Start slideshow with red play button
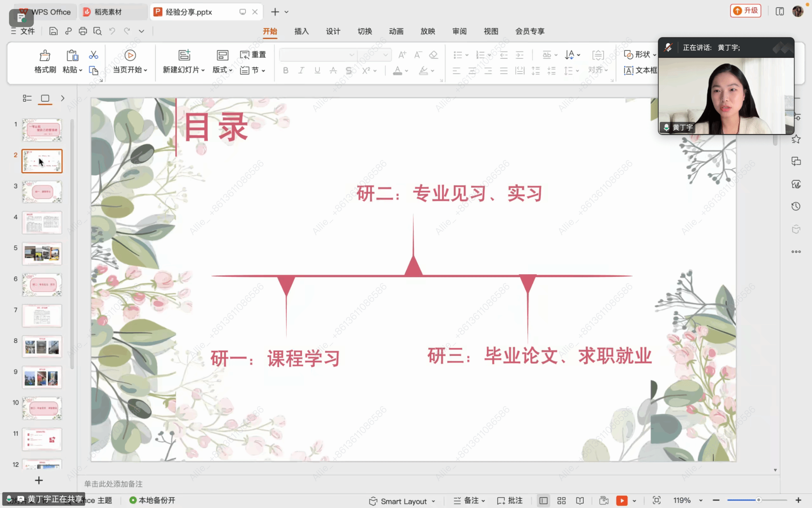Screen dimensions: 812x508 [x=622, y=500]
